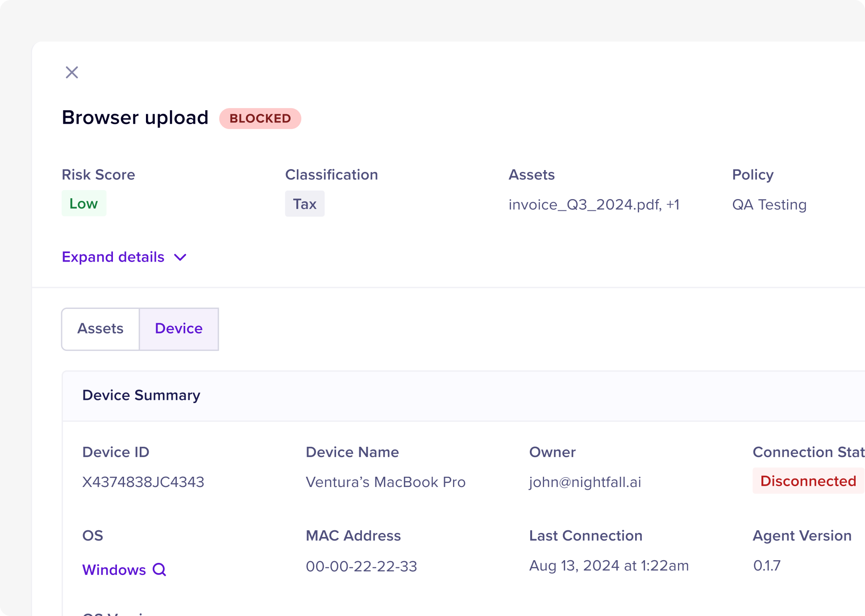This screenshot has height=616, width=865.
Task: Select the Device tab
Action: [x=179, y=329]
